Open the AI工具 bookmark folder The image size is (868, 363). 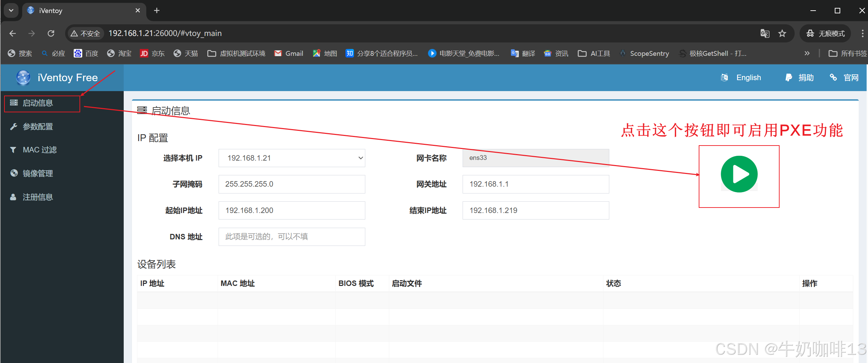(594, 53)
